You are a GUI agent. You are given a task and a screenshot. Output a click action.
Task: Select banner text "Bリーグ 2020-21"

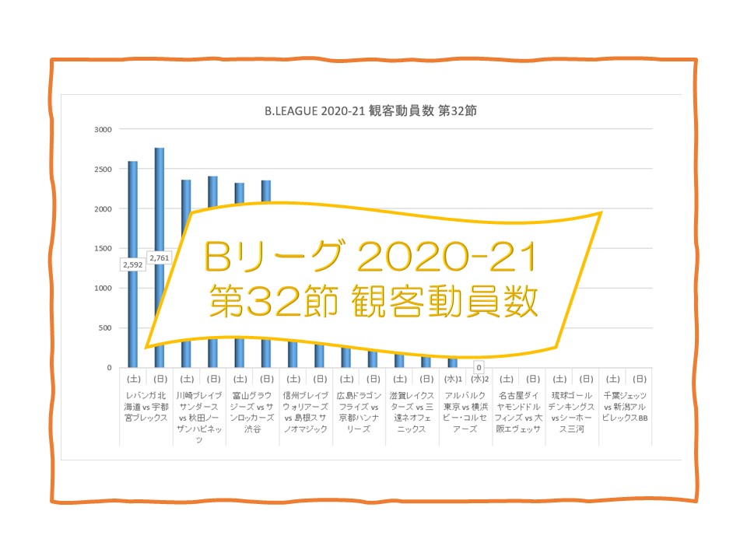pyautogui.click(x=370, y=256)
